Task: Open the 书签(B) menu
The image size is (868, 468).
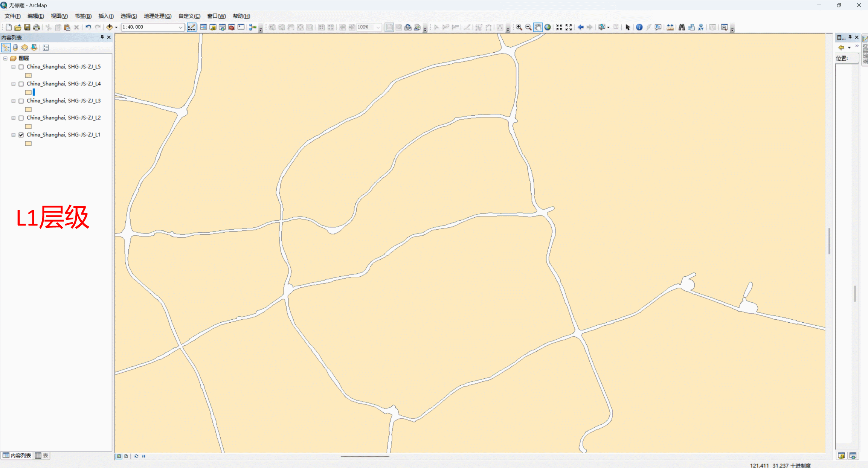Action: 83,16
